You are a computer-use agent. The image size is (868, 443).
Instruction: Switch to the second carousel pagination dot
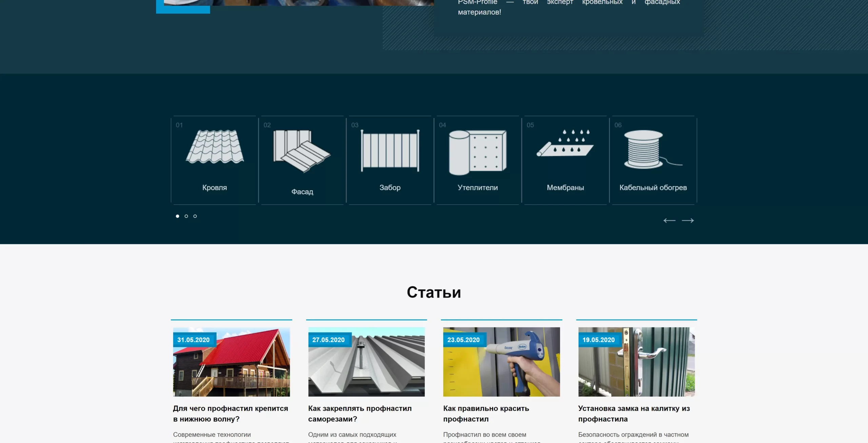(x=186, y=216)
